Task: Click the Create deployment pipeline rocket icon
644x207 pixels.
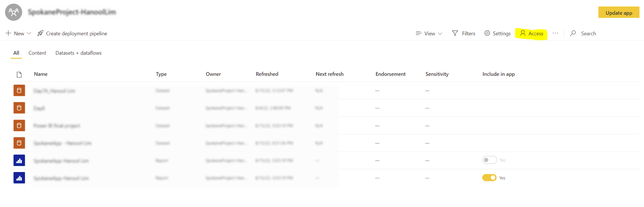Action: (40, 33)
